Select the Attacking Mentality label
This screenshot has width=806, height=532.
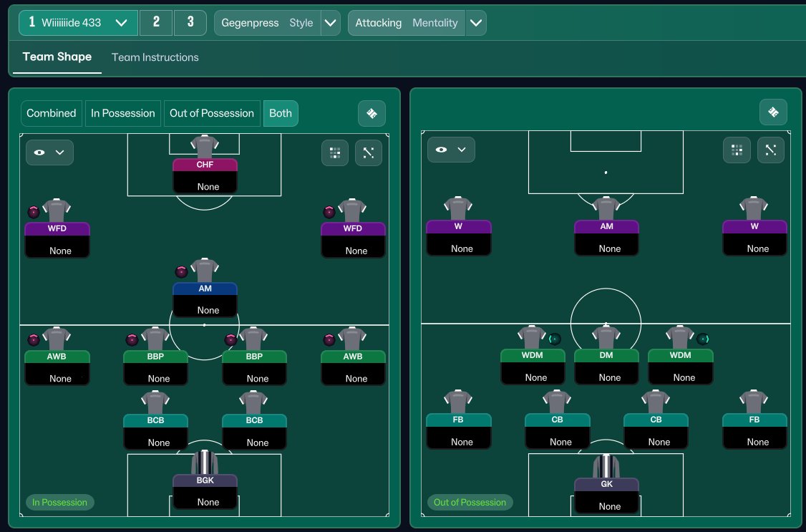pos(407,23)
